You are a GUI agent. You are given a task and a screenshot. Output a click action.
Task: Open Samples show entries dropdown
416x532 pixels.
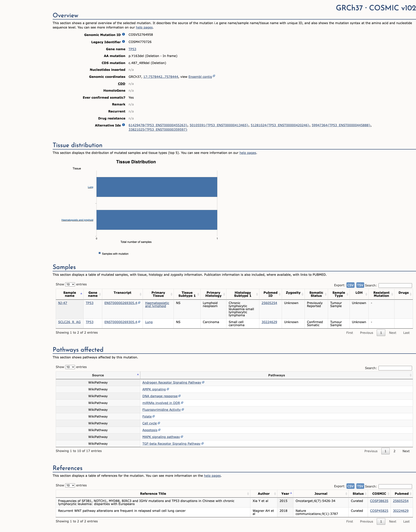click(70, 285)
